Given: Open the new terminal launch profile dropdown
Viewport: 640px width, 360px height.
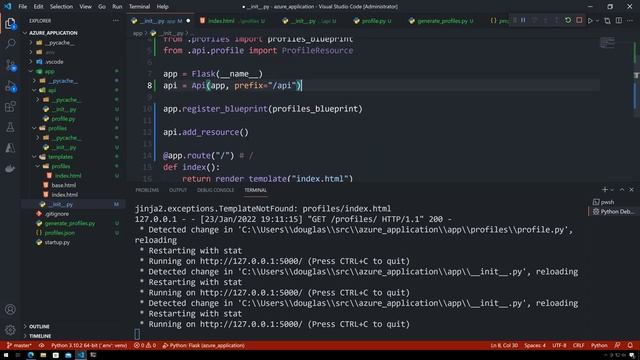Looking at the screenshot, I should (612, 190).
